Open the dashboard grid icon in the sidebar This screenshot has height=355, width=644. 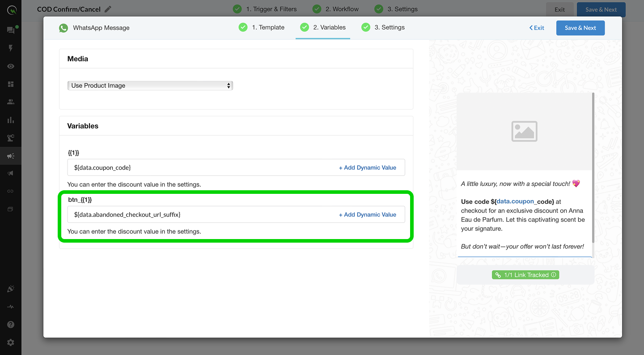[x=11, y=84]
